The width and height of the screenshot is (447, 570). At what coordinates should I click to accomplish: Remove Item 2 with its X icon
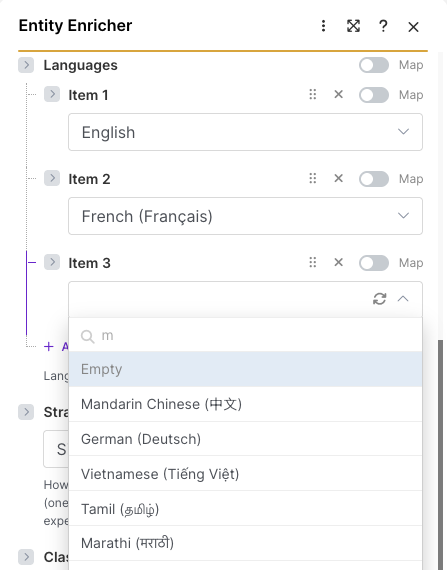(338, 178)
